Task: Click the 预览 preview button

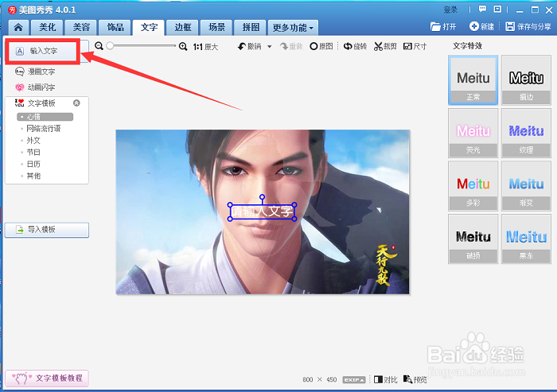Action: click(x=415, y=379)
